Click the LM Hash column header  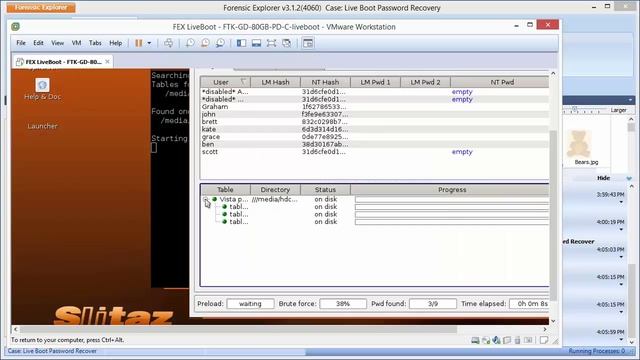276,82
